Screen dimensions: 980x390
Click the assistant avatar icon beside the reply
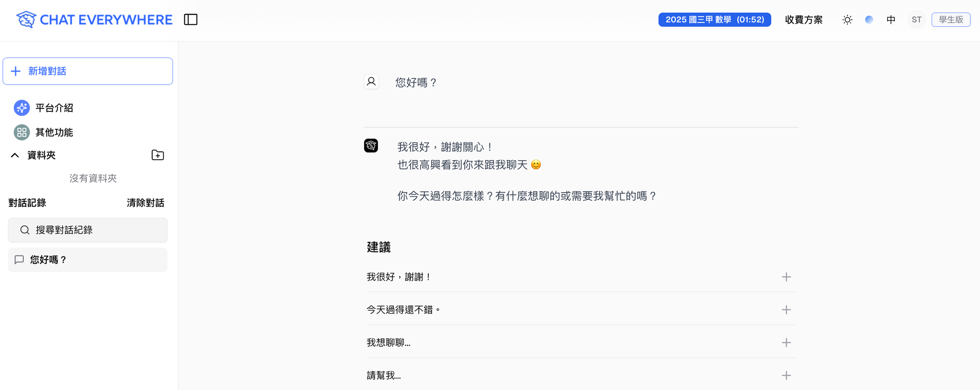pyautogui.click(x=371, y=145)
